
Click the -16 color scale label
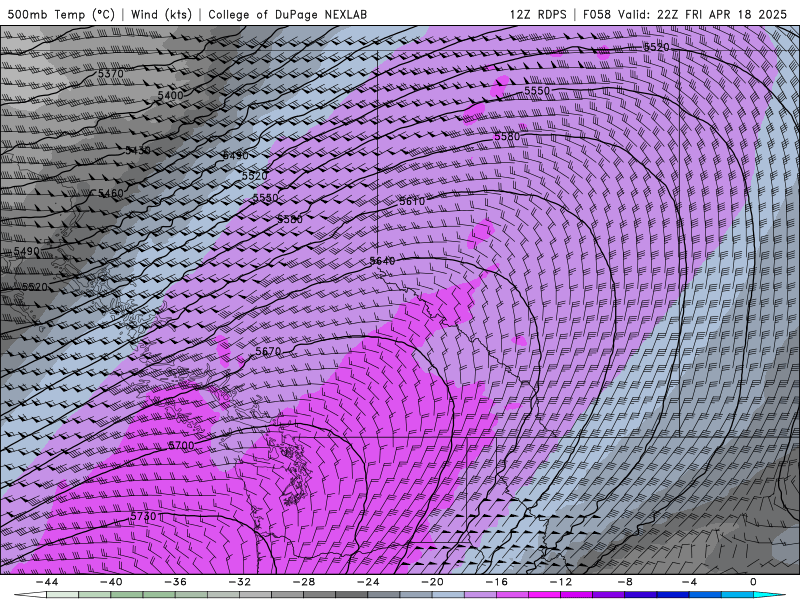click(x=496, y=582)
